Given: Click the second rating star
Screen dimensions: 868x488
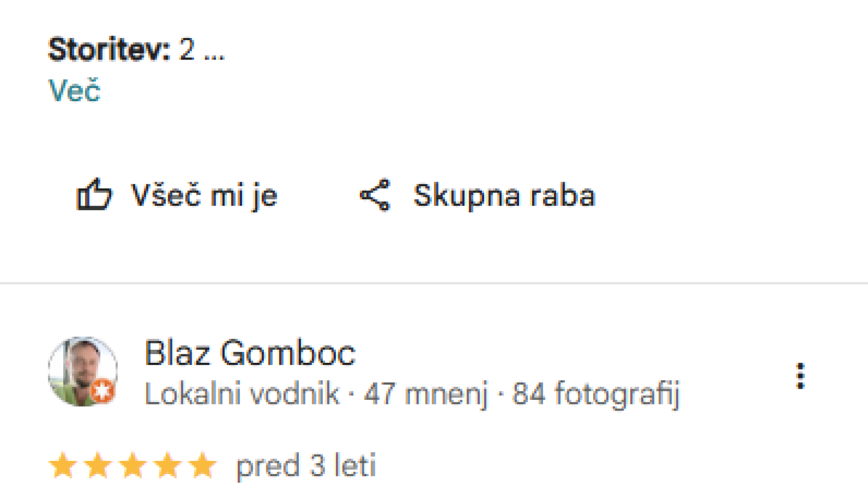Looking at the screenshot, I should pos(98,465).
